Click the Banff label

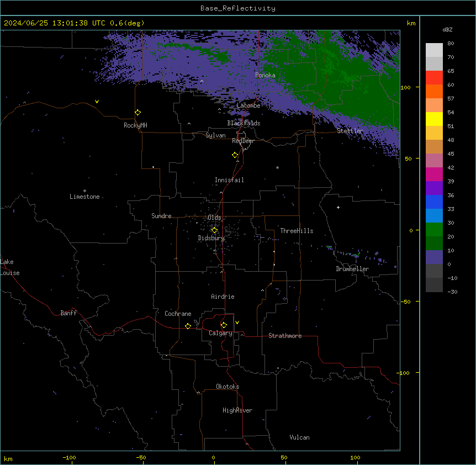click(68, 313)
